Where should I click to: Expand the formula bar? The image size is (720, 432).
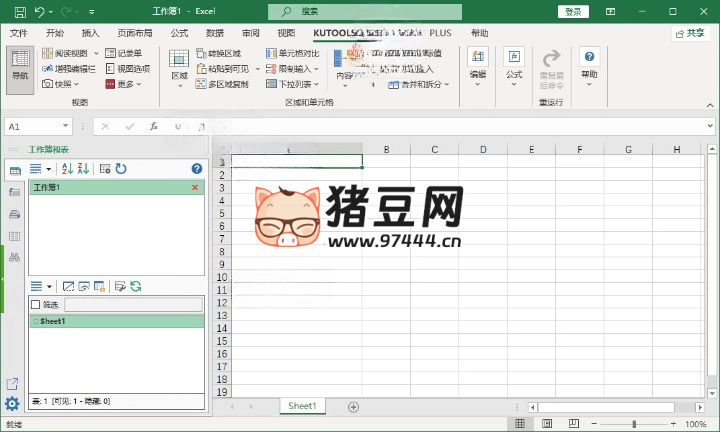pyautogui.click(x=710, y=126)
